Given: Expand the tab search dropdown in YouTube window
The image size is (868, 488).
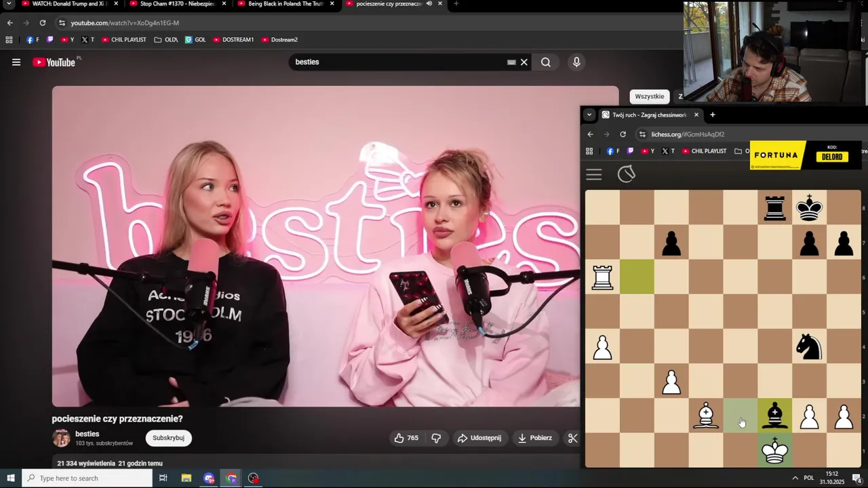Looking at the screenshot, I should (9, 3).
